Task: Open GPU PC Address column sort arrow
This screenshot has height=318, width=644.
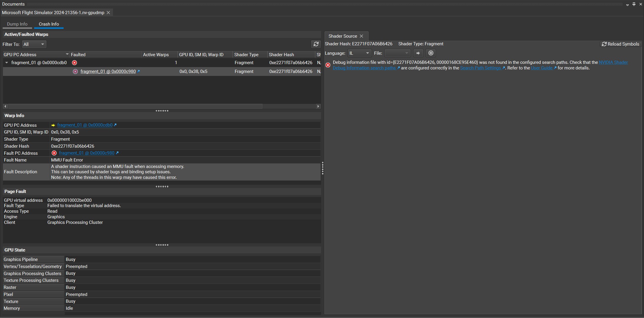Action: pyautogui.click(x=67, y=54)
